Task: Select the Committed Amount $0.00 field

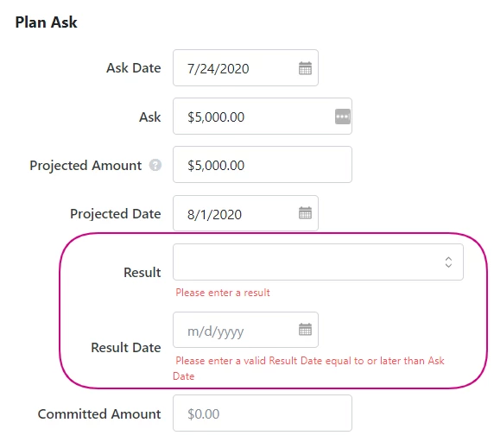Action: 263,413
